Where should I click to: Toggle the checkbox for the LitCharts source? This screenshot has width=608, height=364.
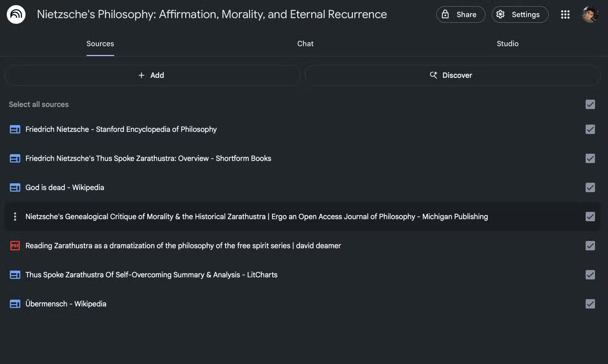pyautogui.click(x=590, y=275)
